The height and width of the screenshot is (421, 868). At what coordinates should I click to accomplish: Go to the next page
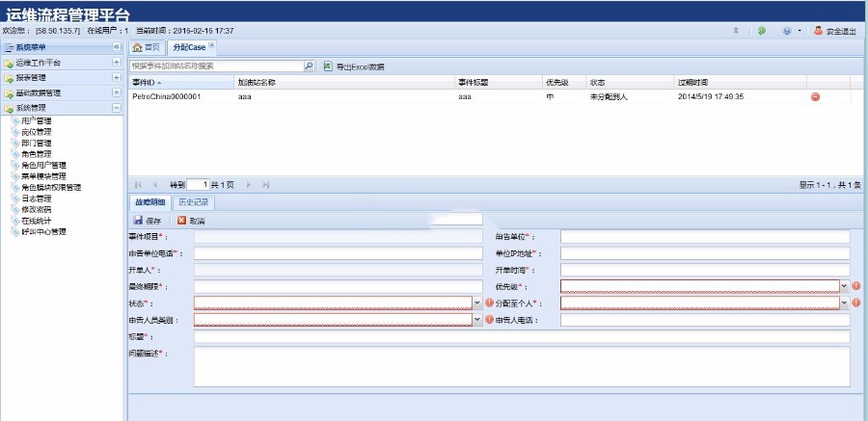[249, 185]
